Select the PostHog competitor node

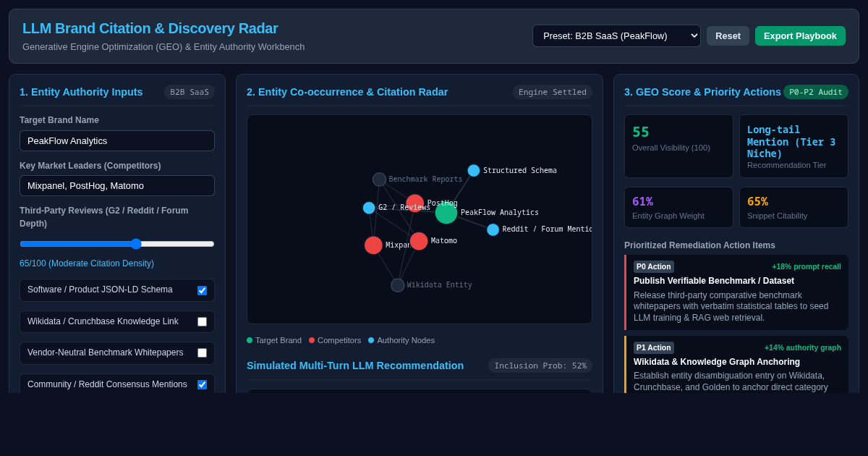point(414,203)
